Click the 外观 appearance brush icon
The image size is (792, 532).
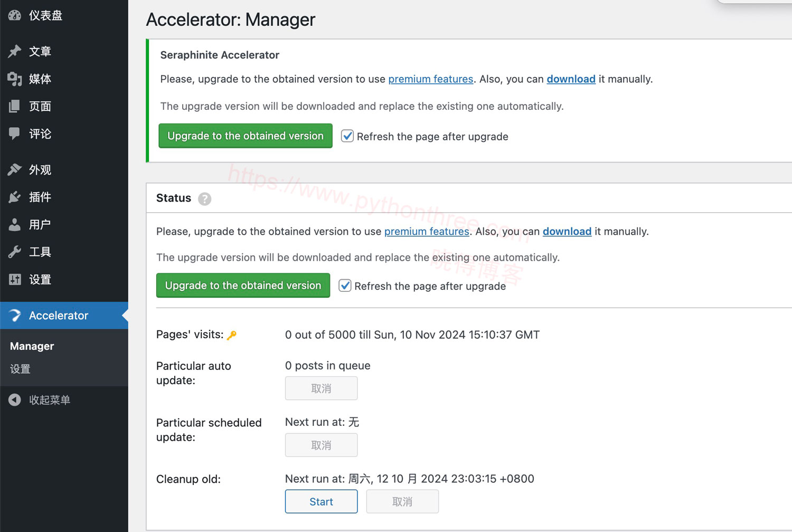pos(15,169)
